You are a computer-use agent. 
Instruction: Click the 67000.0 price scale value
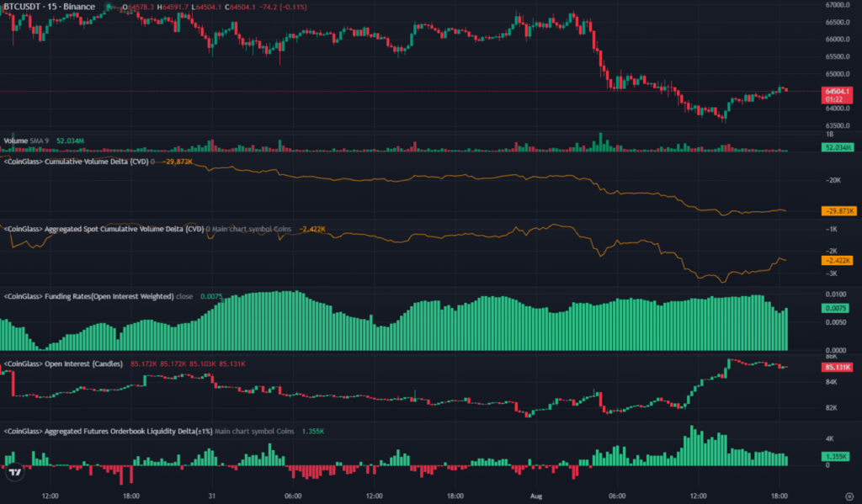click(x=838, y=5)
